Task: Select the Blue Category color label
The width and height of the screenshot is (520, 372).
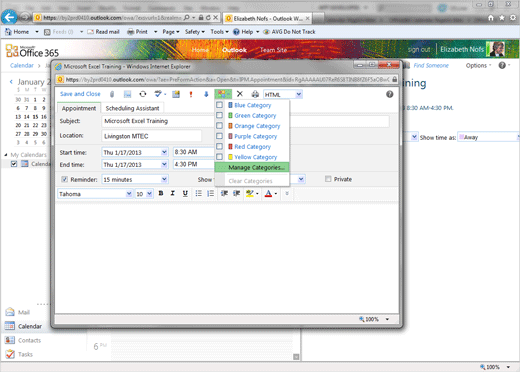Action: tap(252, 105)
